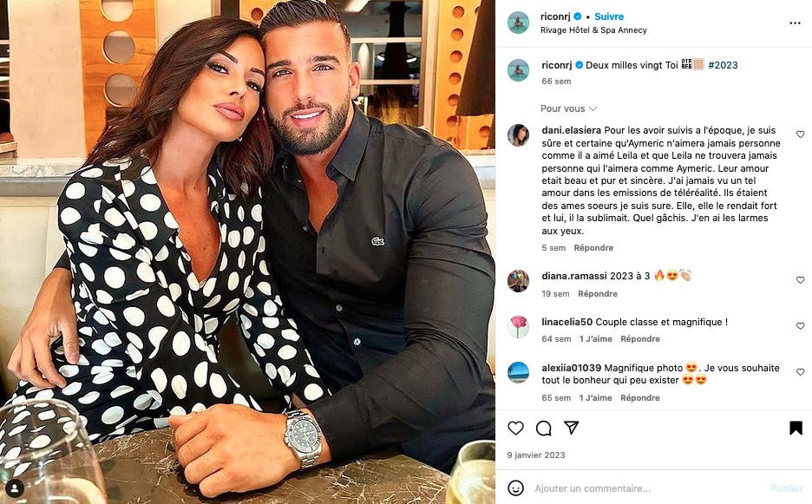Click the Ajouter un commentaire field
Image resolution: width=812 pixels, height=504 pixels.
647,488
